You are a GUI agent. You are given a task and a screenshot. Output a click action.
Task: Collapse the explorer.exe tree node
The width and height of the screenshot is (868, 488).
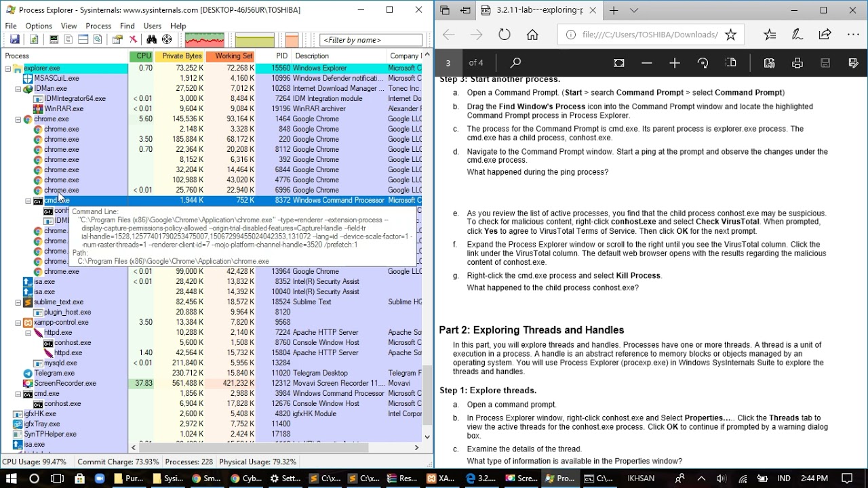[x=8, y=68]
